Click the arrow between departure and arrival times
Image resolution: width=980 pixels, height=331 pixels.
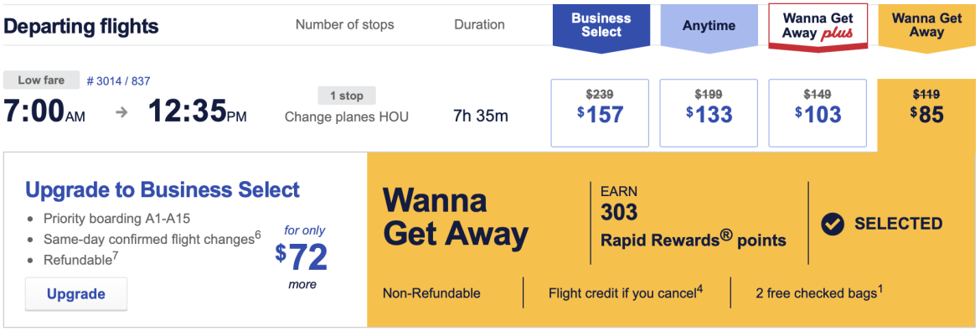click(x=122, y=112)
